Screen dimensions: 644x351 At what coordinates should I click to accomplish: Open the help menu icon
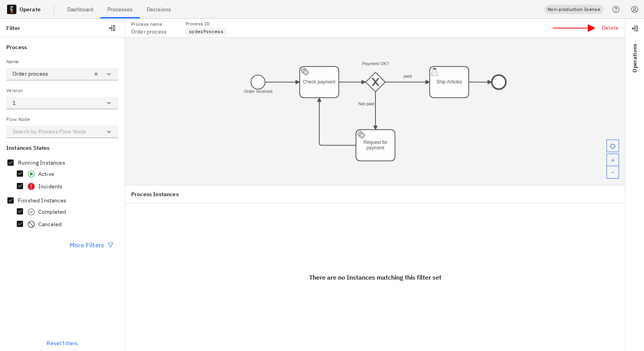(x=616, y=9)
